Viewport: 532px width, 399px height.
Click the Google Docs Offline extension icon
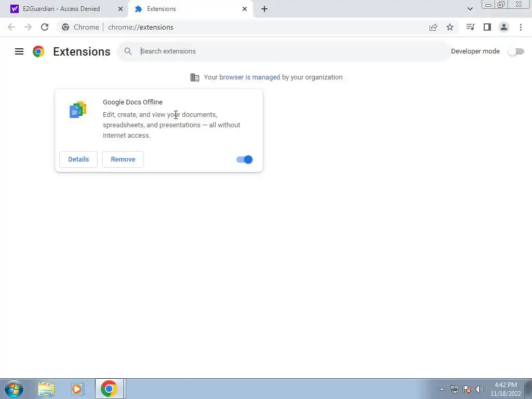[78, 110]
